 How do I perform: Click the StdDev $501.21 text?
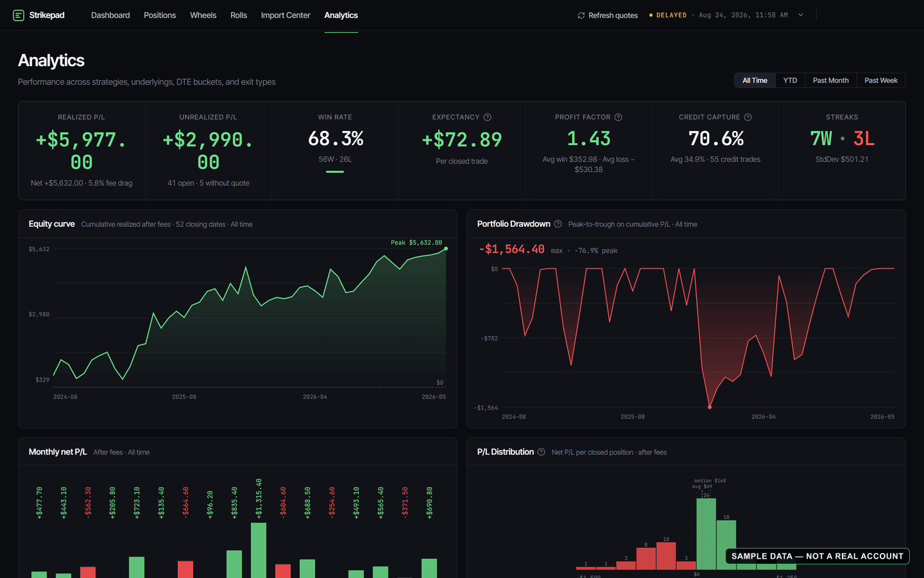tap(842, 159)
